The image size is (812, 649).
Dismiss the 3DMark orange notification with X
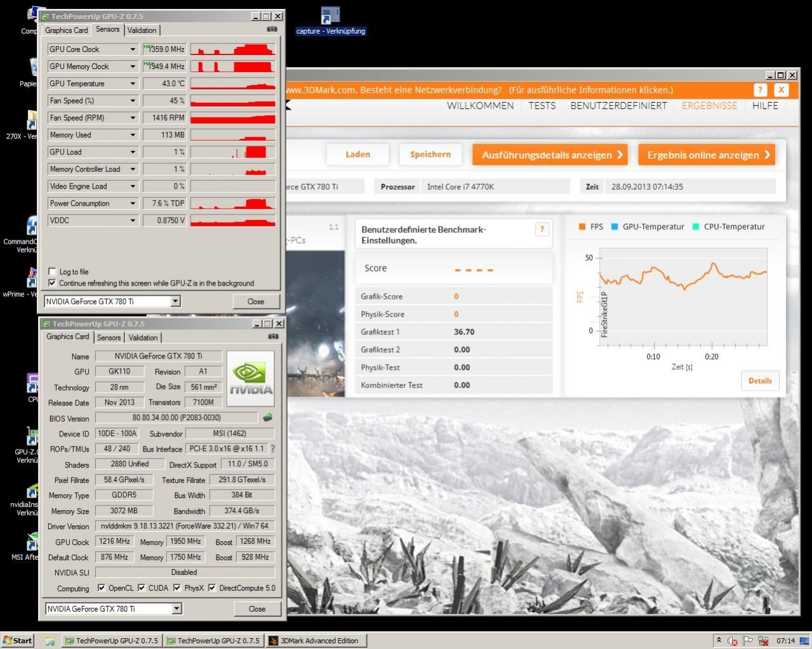click(x=782, y=90)
